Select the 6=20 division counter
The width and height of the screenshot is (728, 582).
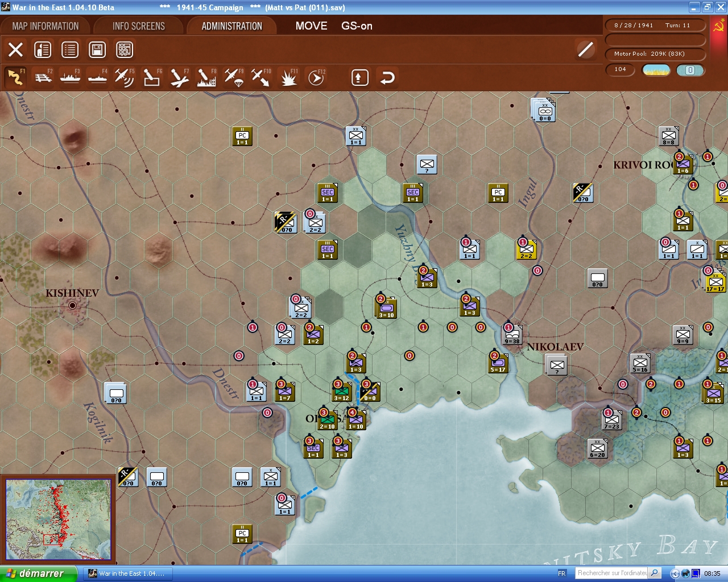598,448
